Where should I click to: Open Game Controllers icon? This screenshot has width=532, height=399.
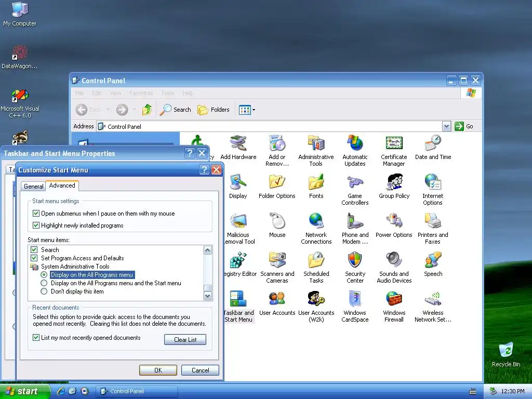[355, 189]
